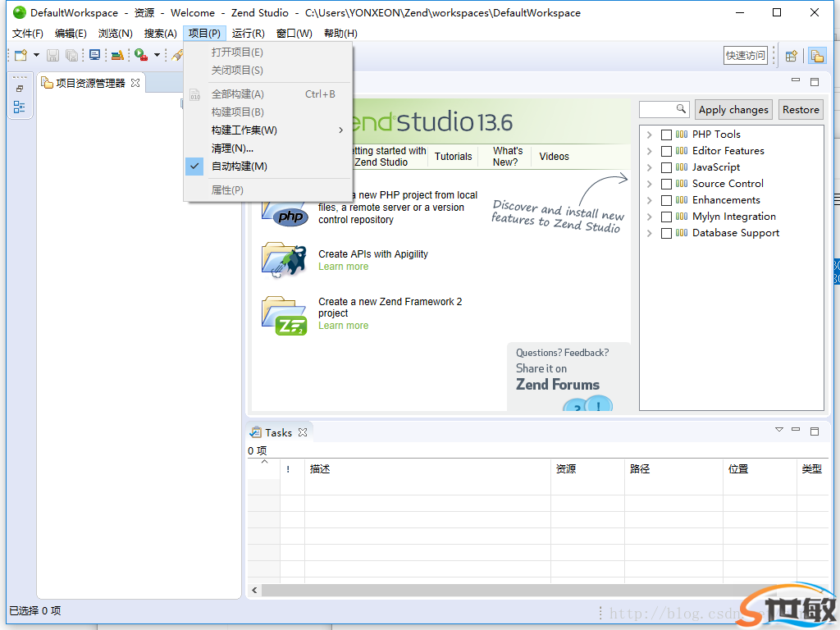The height and width of the screenshot is (630, 840).
Task: Click the Run External Tools icon
Action: (141, 55)
